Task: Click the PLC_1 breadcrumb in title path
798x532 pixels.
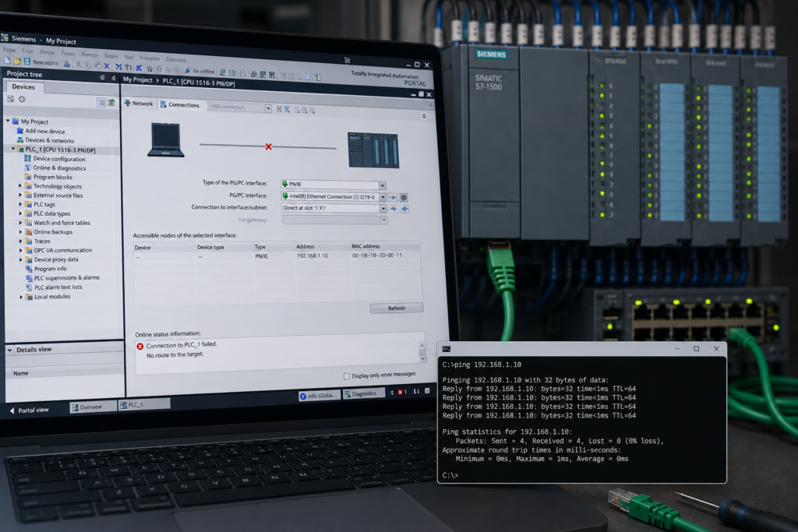Action: pos(199,83)
